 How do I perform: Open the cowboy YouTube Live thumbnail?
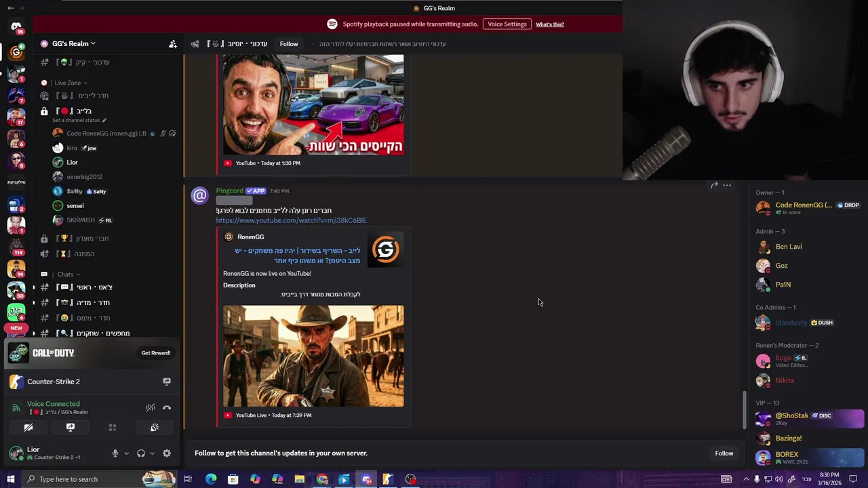click(x=313, y=356)
